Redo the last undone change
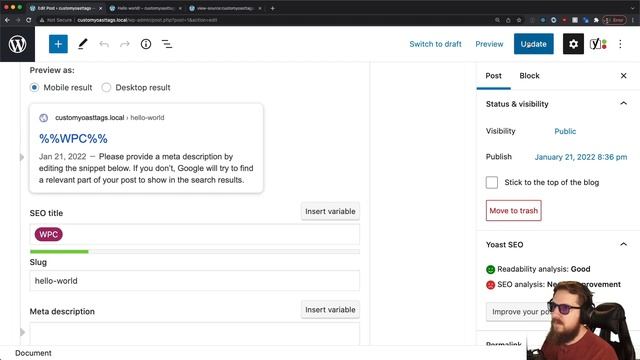This screenshot has width=640, height=360. (124, 44)
